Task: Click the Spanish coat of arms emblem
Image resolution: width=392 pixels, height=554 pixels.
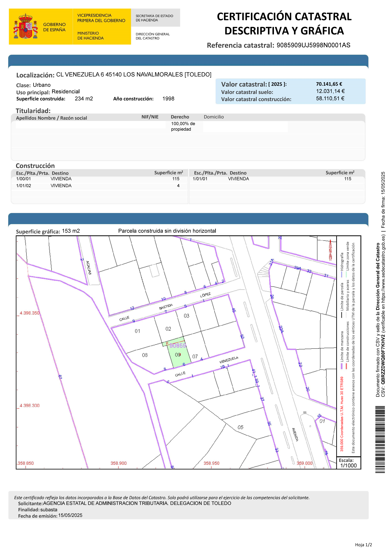Action: [x=26, y=27]
